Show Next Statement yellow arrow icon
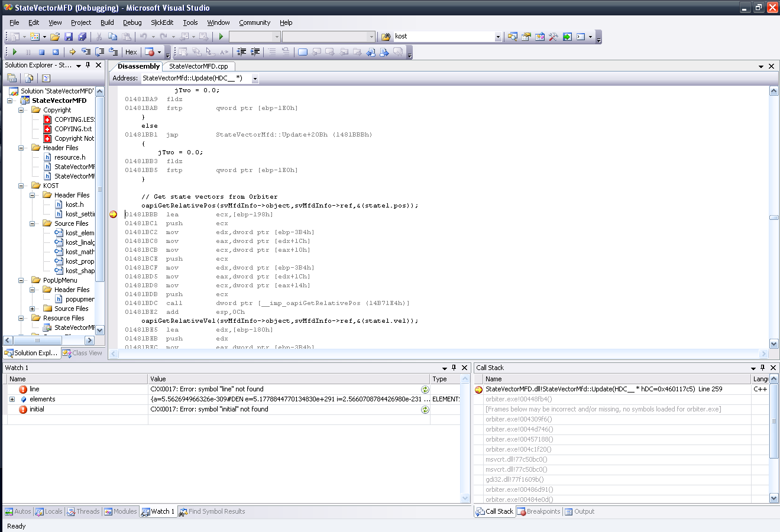780x532 pixels. pos(73,52)
